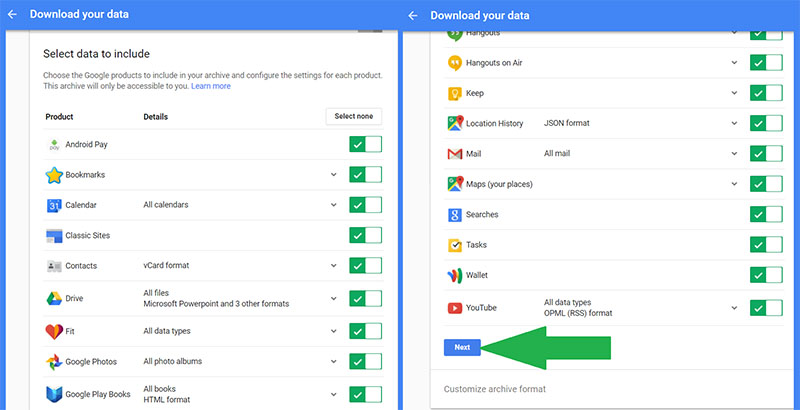
Task: Expand the Drive settings chevron
Action: point(334,298)
